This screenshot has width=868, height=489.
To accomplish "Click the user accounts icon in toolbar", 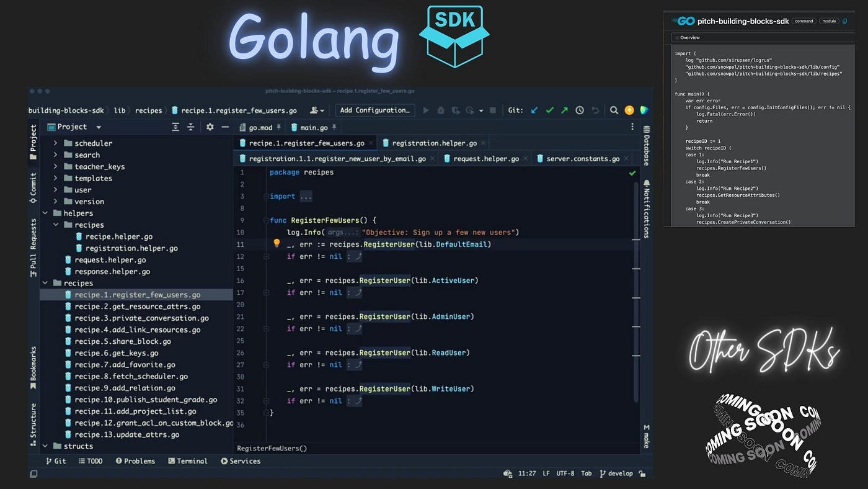I will [316, 110].
